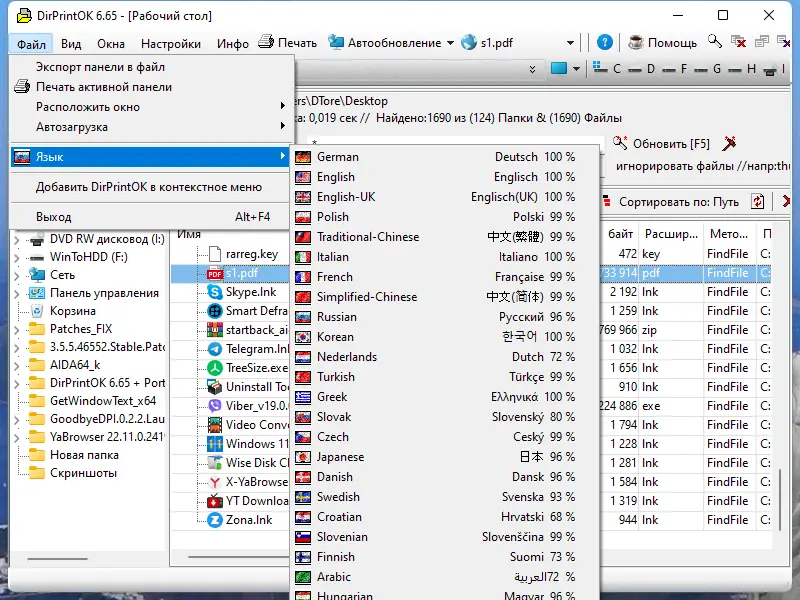Choose Выход from the menu
800x600 pixels.
click(x=152, y=217)
